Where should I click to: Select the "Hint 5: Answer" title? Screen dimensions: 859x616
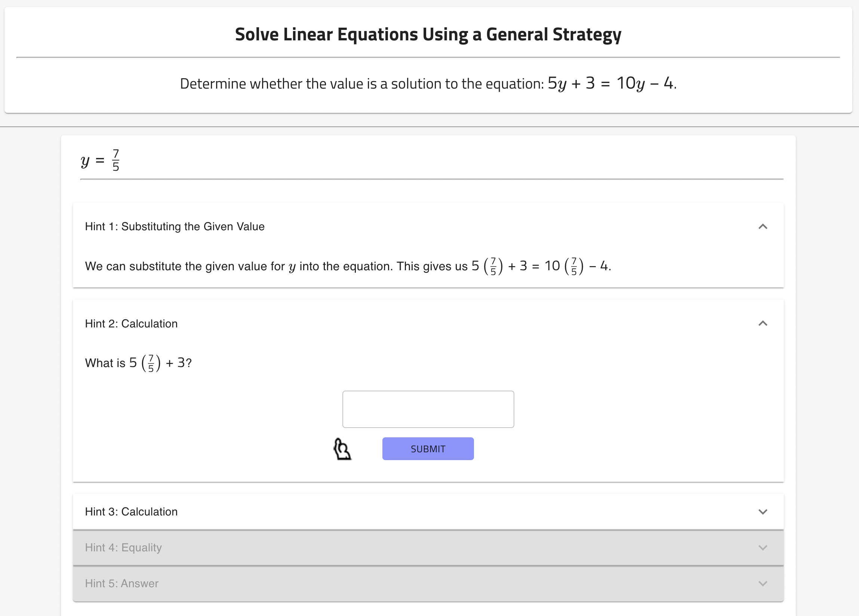click(121, 583)
